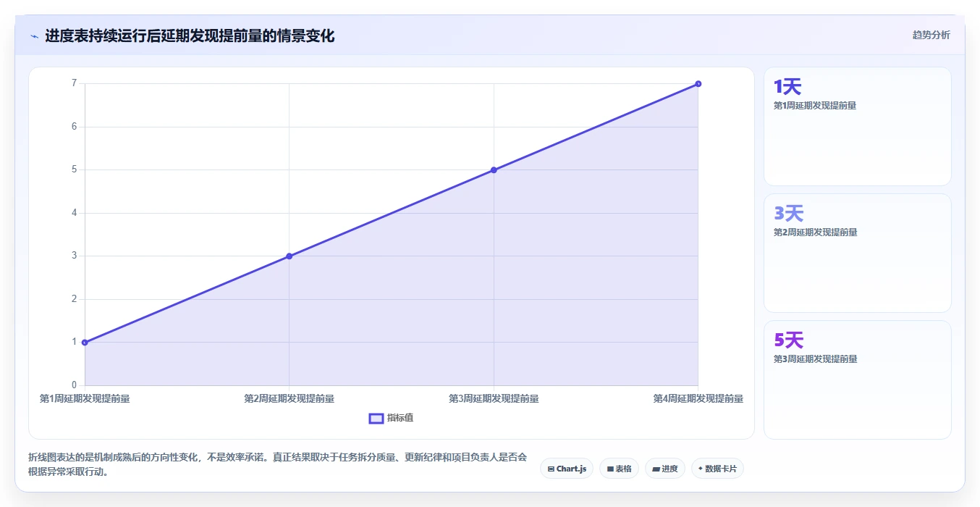Click the data point at value 5
This screenshot has width=980, height=507.
[x=494, y=169]
